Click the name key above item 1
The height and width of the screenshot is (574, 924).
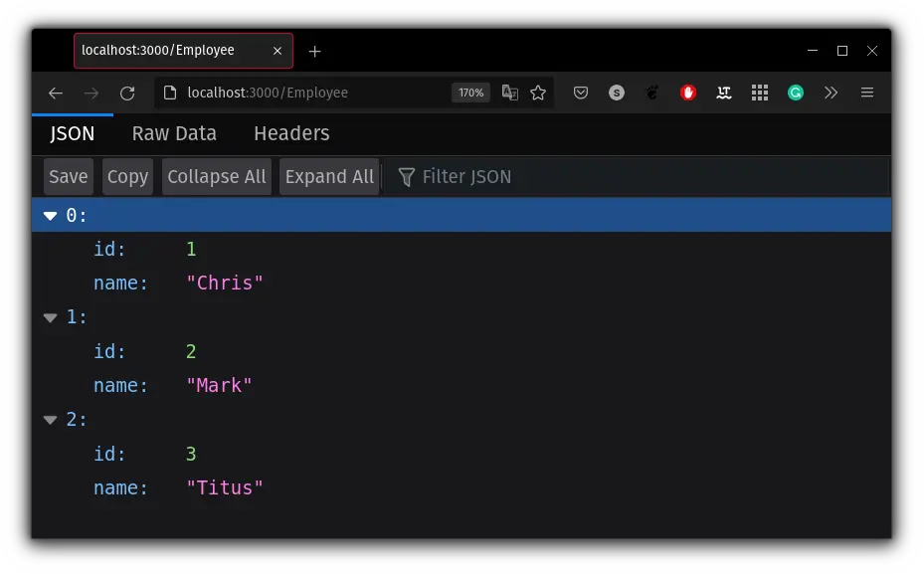point(120,283)
